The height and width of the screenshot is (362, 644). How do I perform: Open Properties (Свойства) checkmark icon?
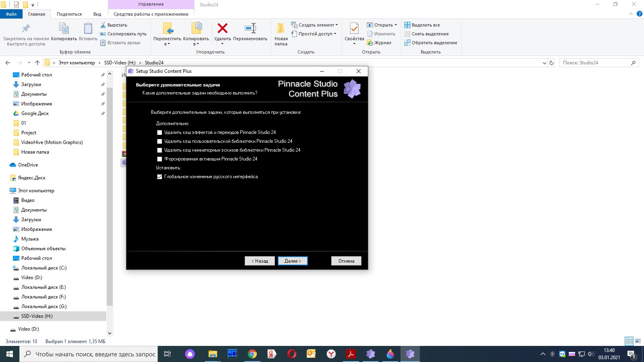pyautogui.click(x=354, y=28)
